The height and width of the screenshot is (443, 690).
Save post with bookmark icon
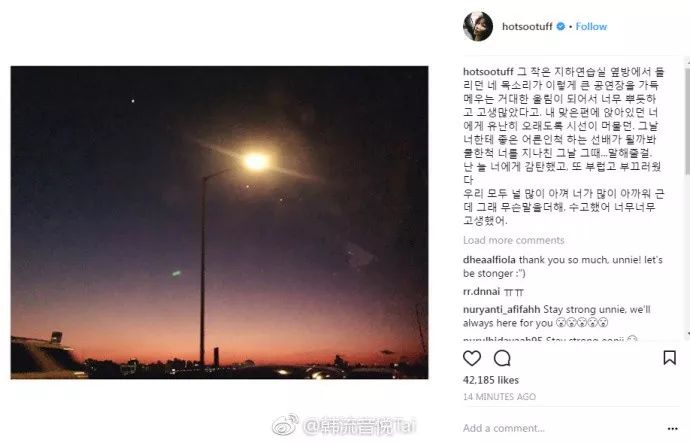(x=669, y=358)
